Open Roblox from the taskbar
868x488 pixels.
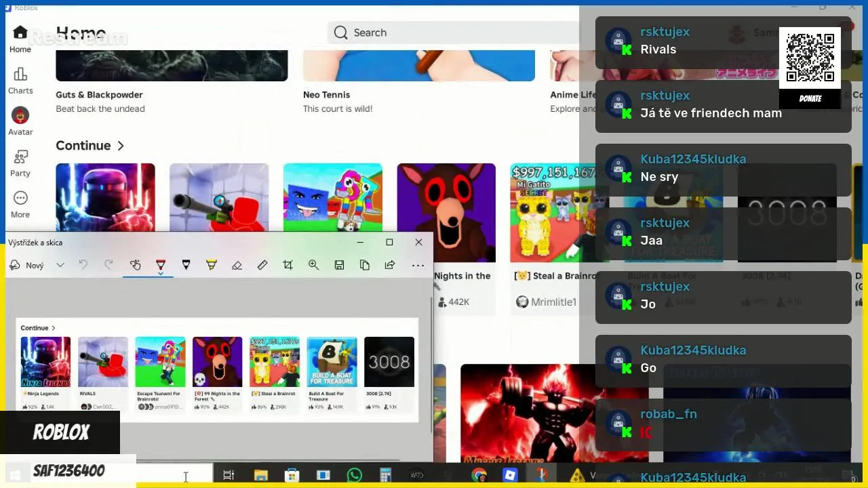pyautogui.click(x=510, y=475)
